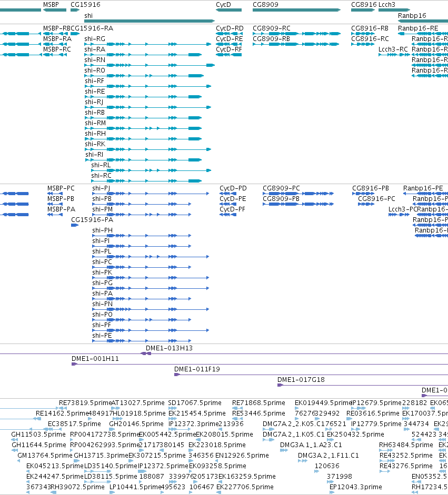This screenshot has width=448, height=495.
Task: Click the MSBP gene arrow
Action: (55, 10)
